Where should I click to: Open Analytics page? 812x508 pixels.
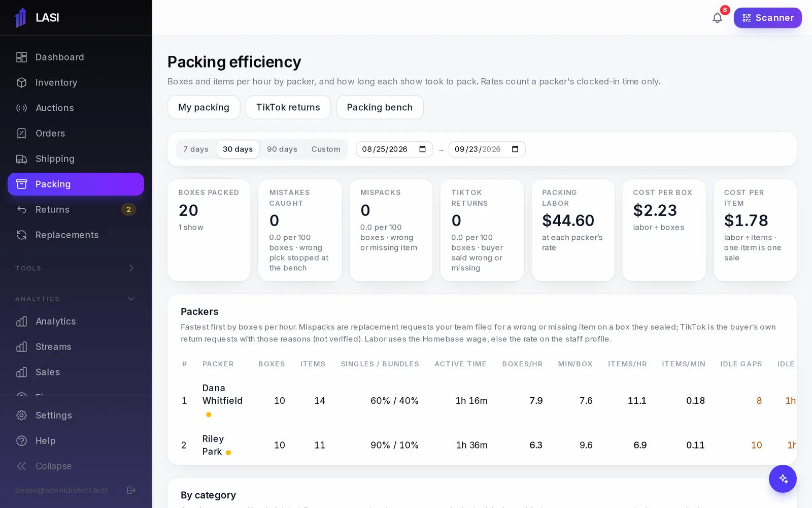click(76, 322)
